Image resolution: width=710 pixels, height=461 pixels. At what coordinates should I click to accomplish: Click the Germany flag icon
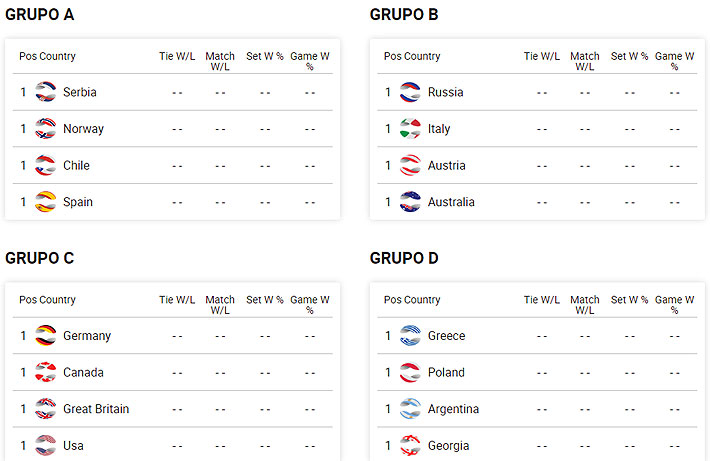[45, 336]
